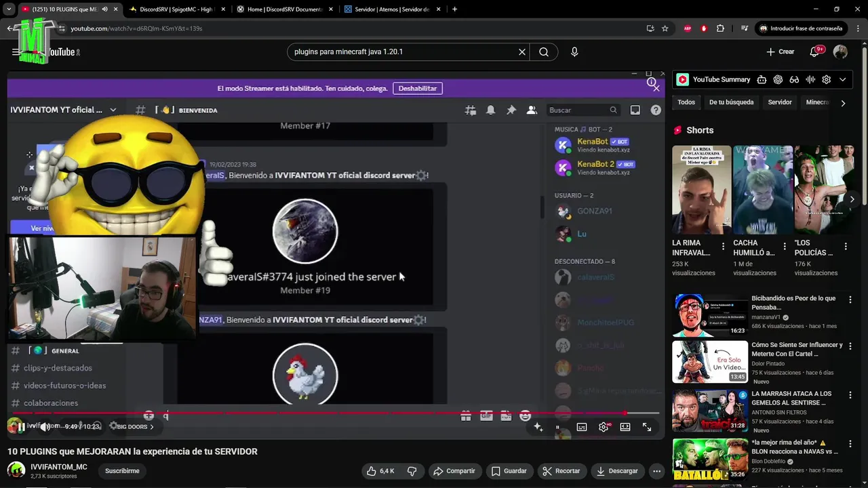
Task: Switch player to theater mode
Action: [x=625, y=427]
